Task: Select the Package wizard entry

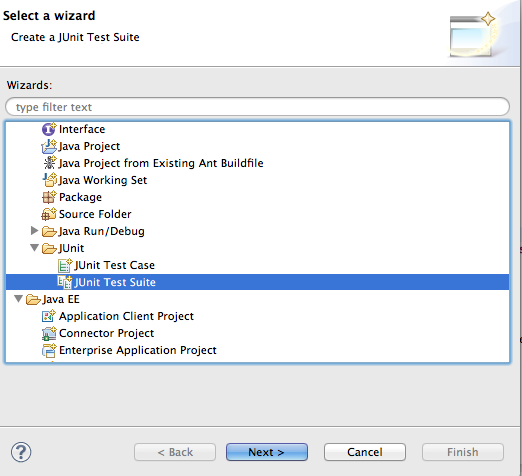Action: 80,197
